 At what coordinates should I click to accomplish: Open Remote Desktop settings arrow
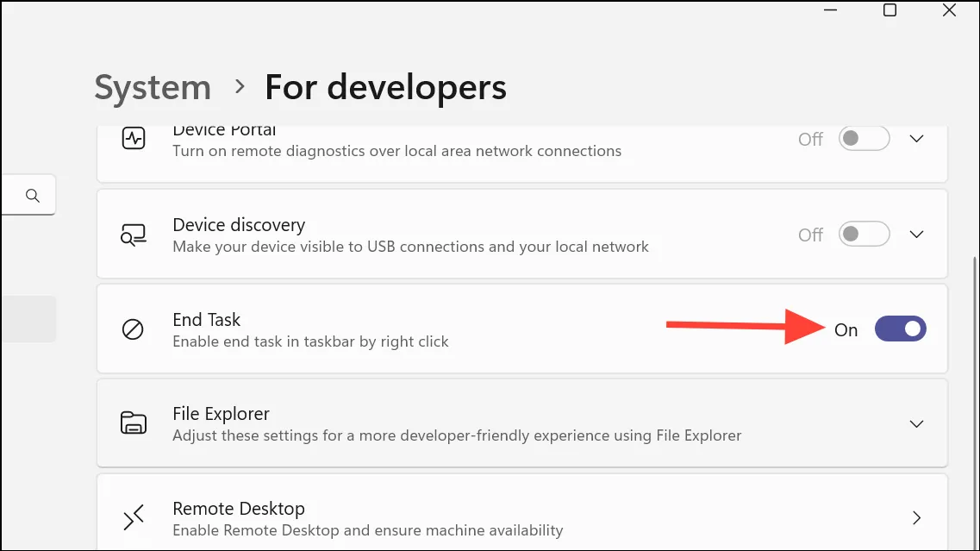tap(917, 518)
